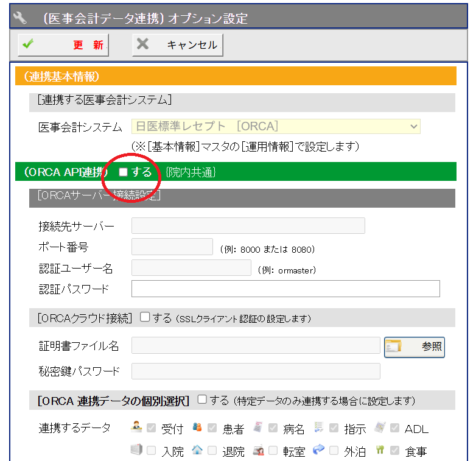
Task: Click the overnight stay (外泊) arrow icon
Action: [320, 450]
